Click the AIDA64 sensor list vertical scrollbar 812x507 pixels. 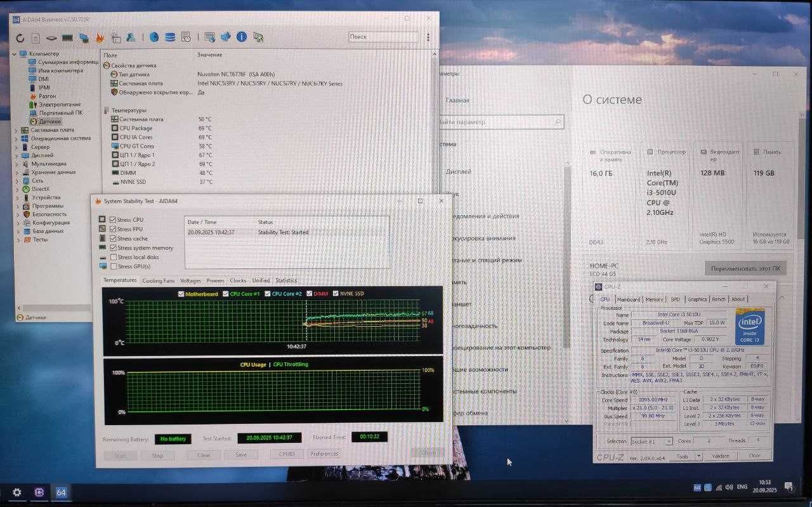(435, 124)
